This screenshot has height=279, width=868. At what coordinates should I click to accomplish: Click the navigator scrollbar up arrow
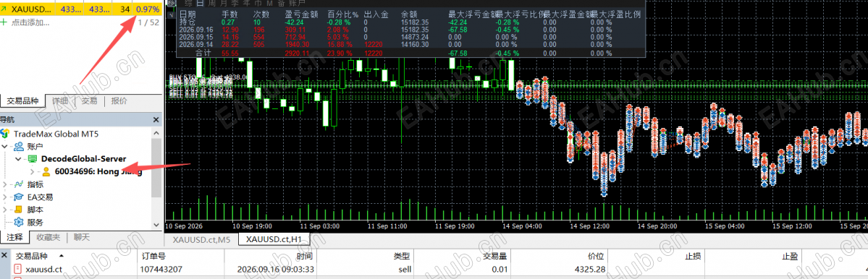[156, 134]
